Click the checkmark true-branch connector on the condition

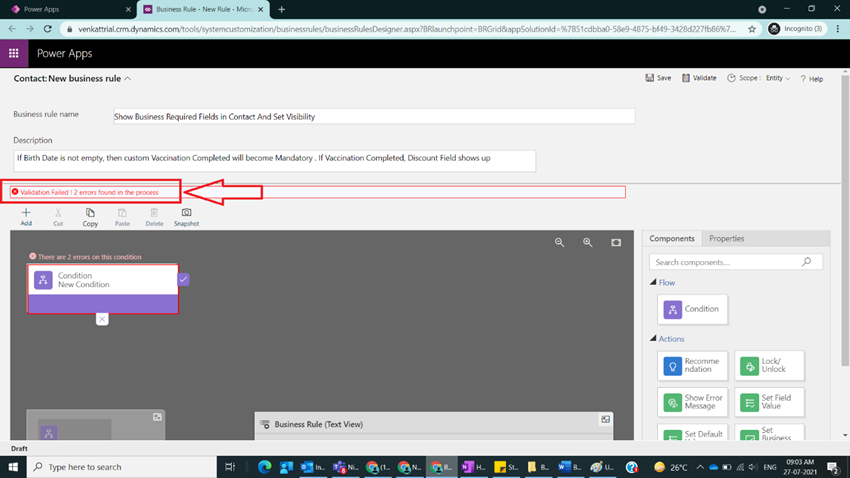(x=183, y=280)
